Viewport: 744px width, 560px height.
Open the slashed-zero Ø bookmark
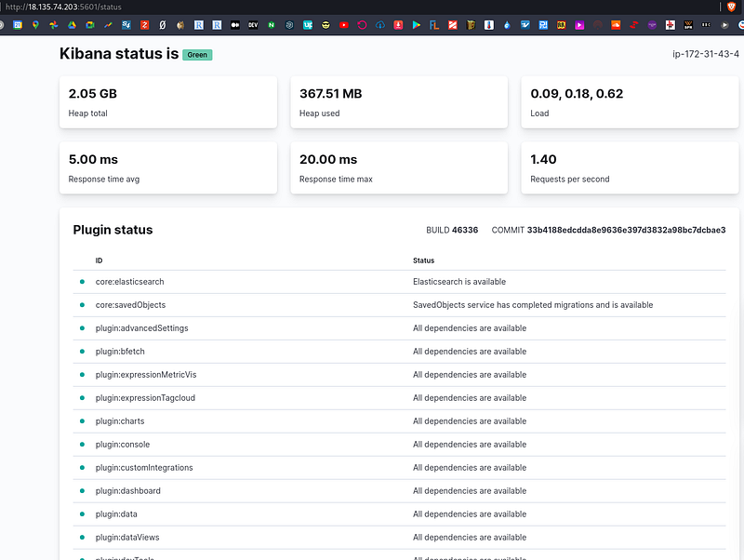click(x=162, y=25)
